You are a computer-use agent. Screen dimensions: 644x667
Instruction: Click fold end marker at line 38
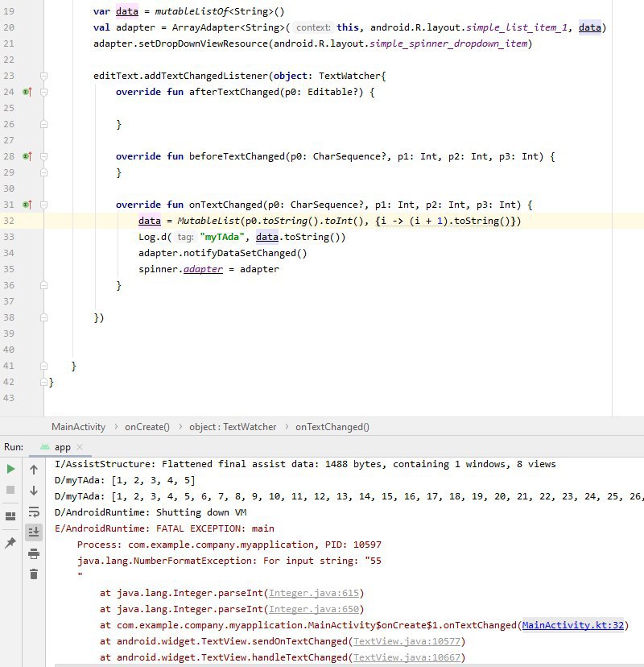pos(43,317)
